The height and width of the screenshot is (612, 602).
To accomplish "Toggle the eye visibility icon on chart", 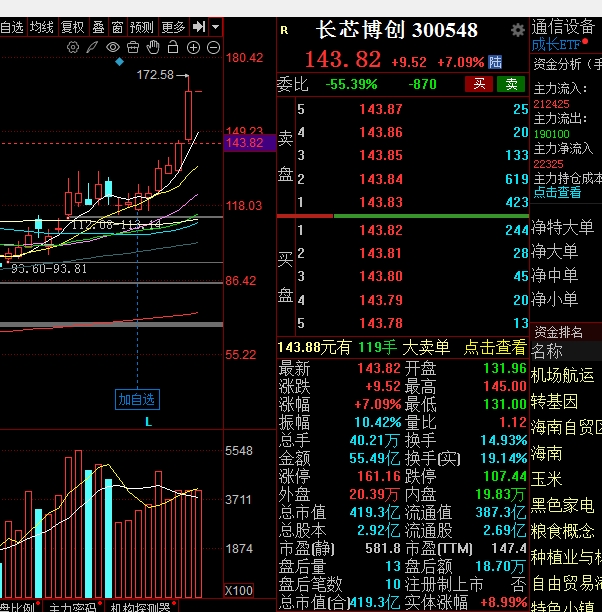I will (x=113, y=47).
